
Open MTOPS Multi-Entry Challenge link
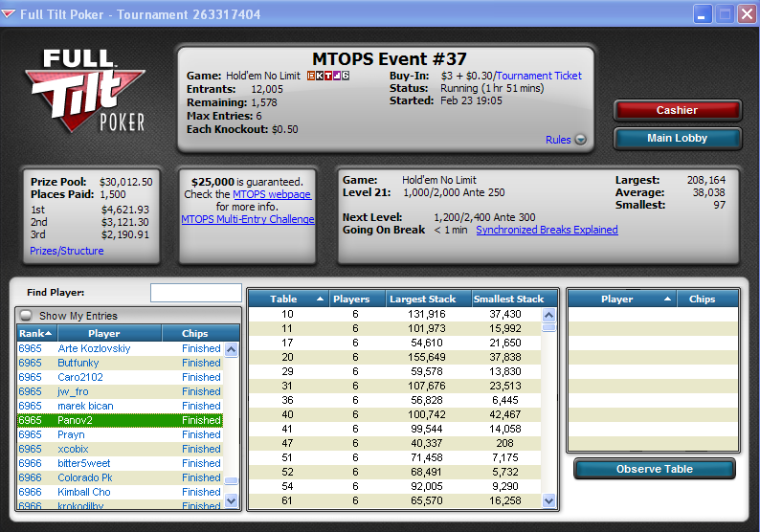248,219
